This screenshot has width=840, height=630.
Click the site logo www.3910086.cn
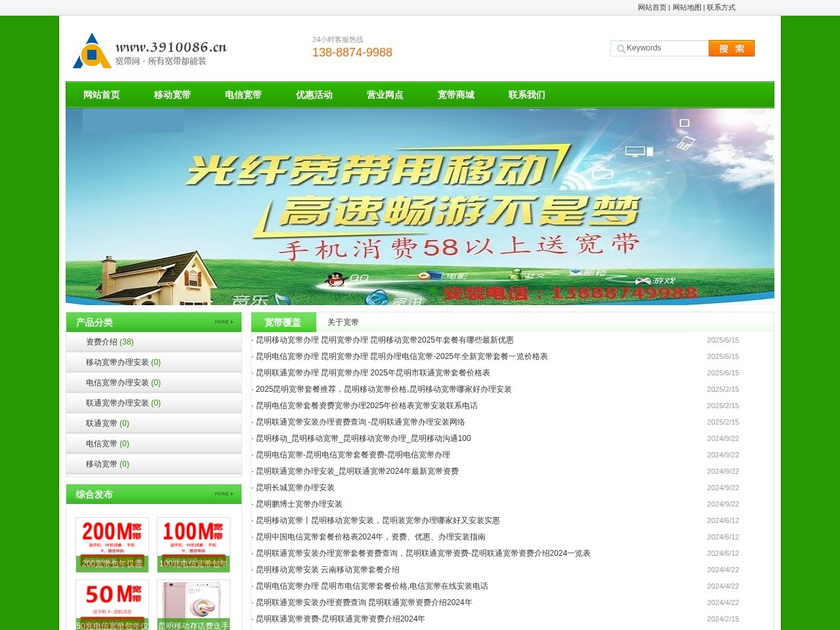150,51
